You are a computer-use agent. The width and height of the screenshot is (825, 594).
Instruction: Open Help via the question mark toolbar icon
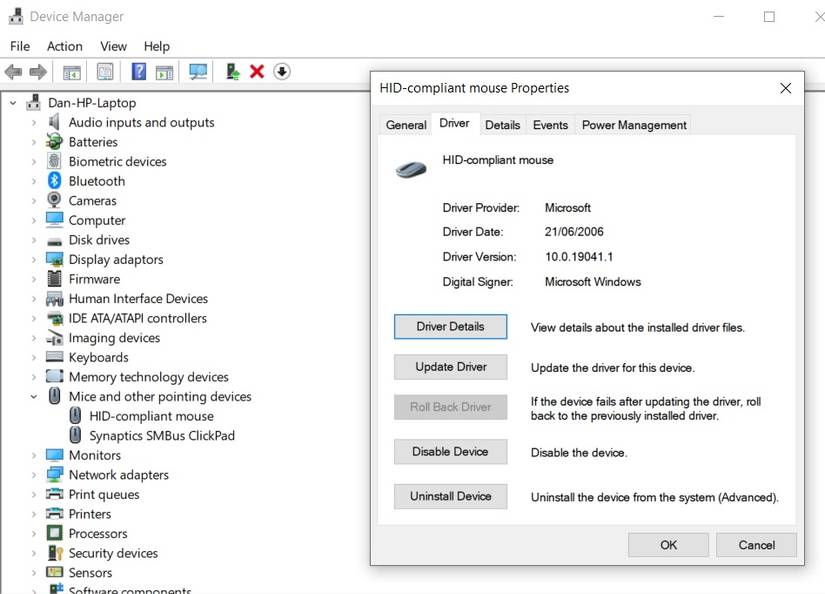tap(139, 71)
